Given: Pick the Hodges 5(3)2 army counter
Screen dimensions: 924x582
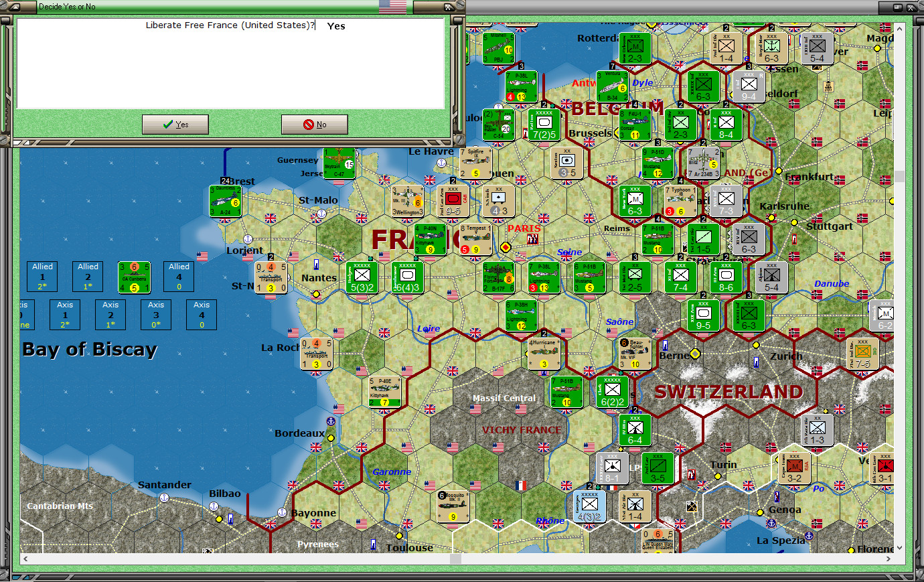Looking at the screenshot, I should click(362, 277).
